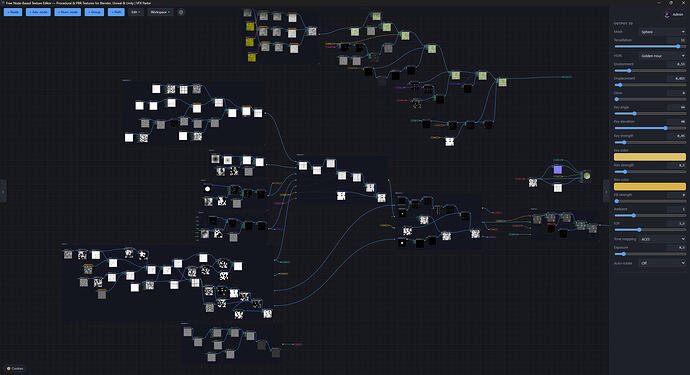Click the Exposure value input field
The image size is (690, 375).
coord(676,247)
